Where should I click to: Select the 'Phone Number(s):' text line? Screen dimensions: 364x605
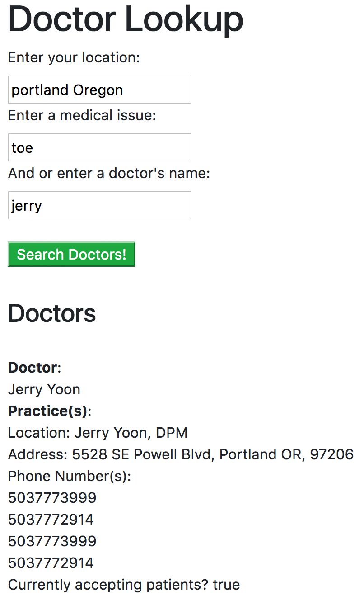tap(69, 476)
